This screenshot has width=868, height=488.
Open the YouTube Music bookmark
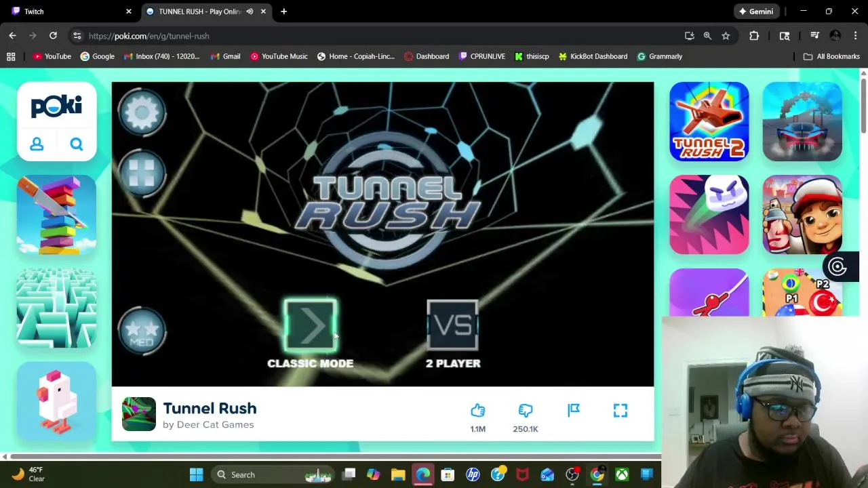click(279, 56)
